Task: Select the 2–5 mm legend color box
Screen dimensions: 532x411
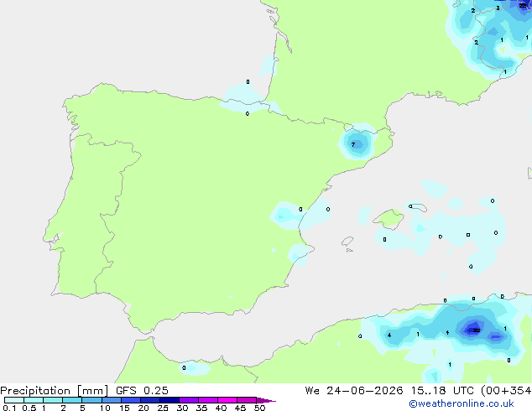Action: click(72, 400)
